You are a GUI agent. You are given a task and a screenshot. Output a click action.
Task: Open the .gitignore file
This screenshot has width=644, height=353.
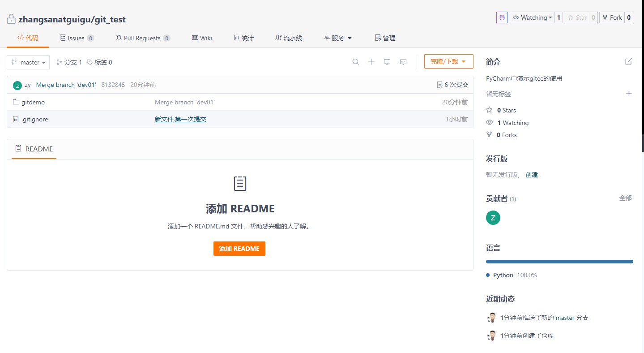point(34,119)
